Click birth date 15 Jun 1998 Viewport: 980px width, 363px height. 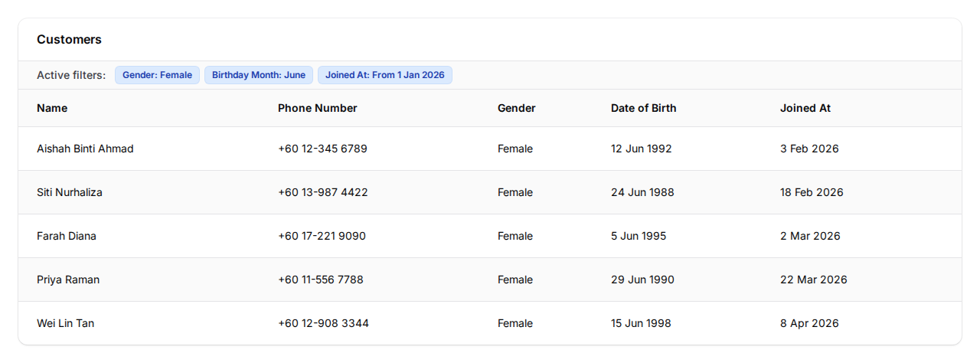(641, 323)
